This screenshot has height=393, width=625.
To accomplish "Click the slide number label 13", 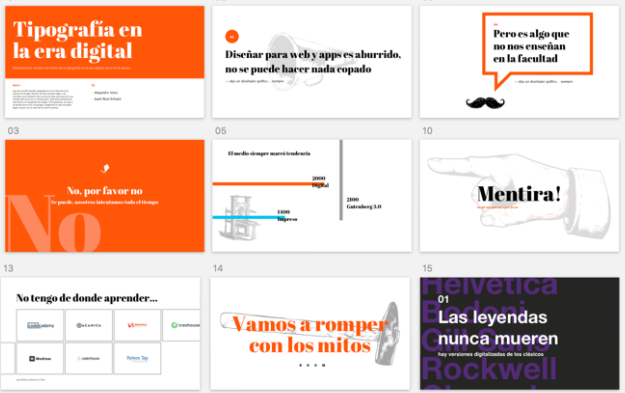I will pyautogui.click(x=8, y=268).
